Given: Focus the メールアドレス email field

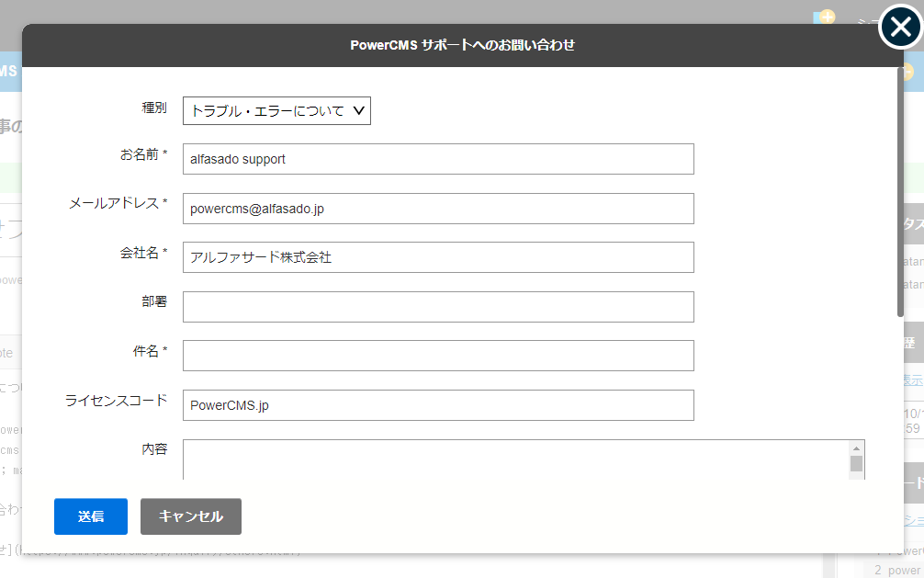Looking at the screenshot, I should (438, 209).
